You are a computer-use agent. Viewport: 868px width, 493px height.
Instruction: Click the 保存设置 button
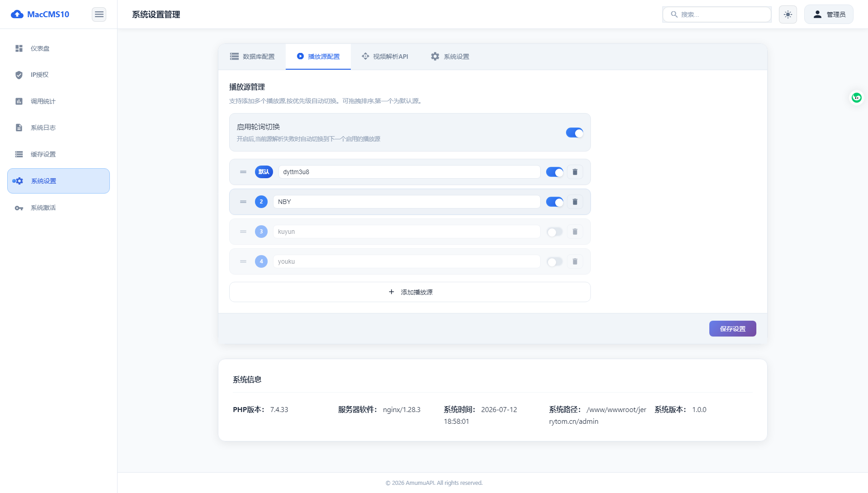(732, 329)
